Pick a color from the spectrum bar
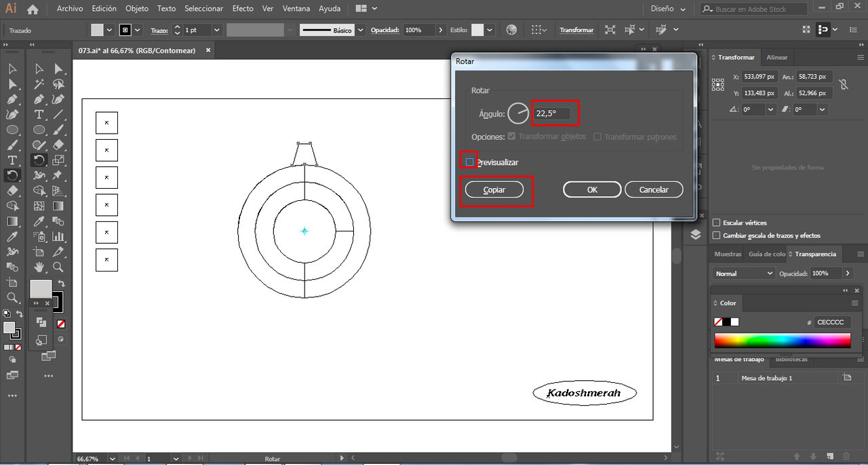 click(782, 340)
